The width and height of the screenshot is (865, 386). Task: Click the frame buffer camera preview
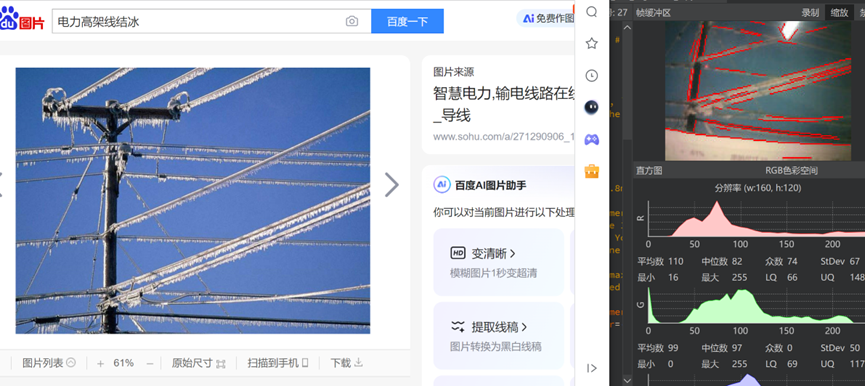pyautogui.click(x=758, y=91)
